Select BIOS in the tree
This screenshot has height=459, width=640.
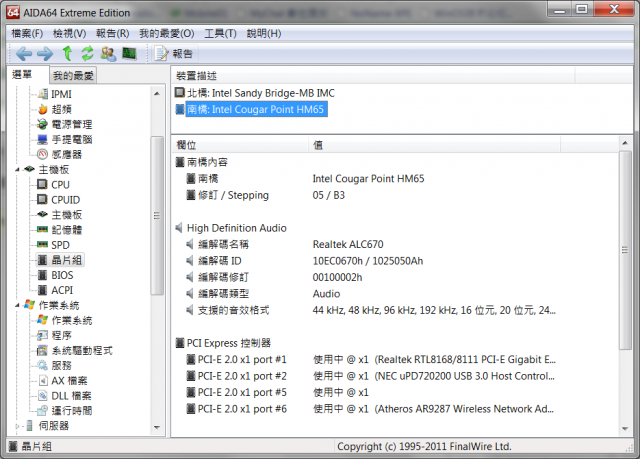tap(62, 275)
